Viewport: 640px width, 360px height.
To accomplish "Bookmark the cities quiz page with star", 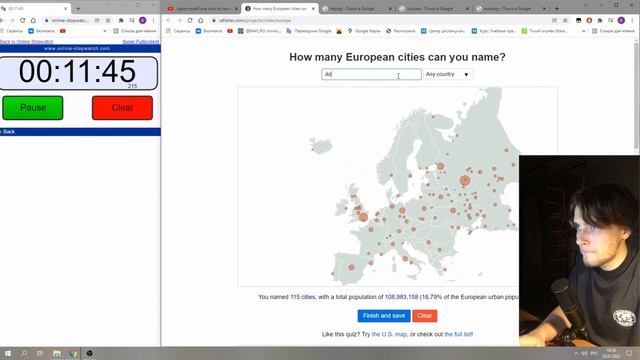I will point(565,20).
